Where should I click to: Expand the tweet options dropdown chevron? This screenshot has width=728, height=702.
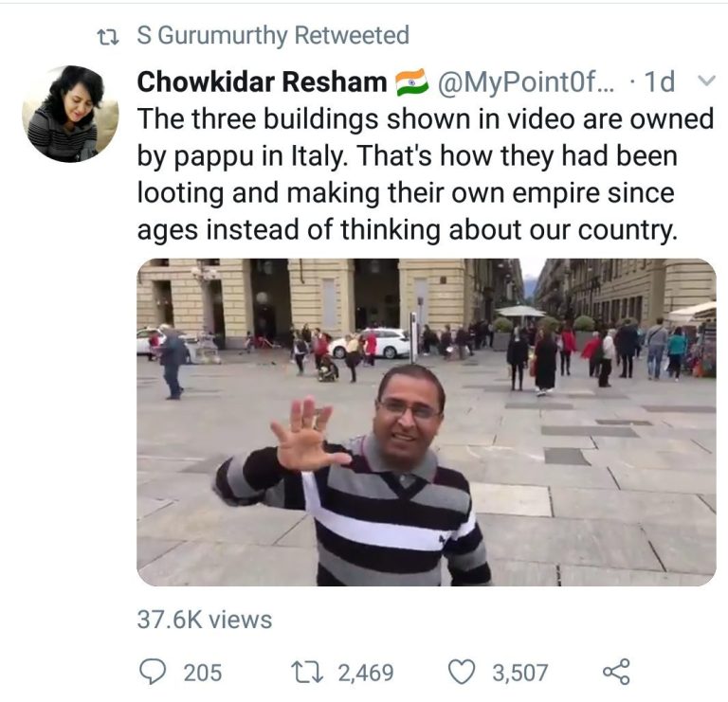point(704,82)
